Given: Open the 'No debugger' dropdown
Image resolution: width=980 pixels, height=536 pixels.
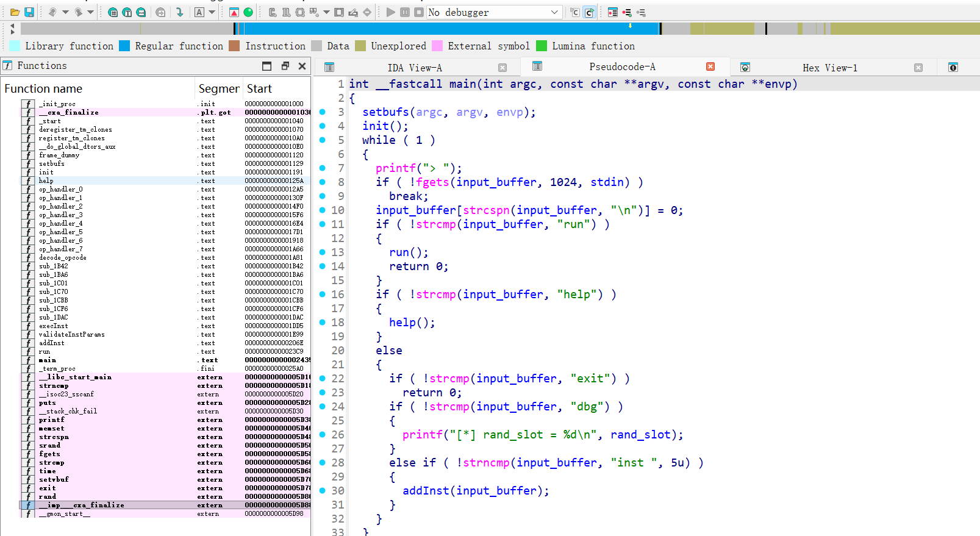Looking at the screenshot, I should (554, 12).
